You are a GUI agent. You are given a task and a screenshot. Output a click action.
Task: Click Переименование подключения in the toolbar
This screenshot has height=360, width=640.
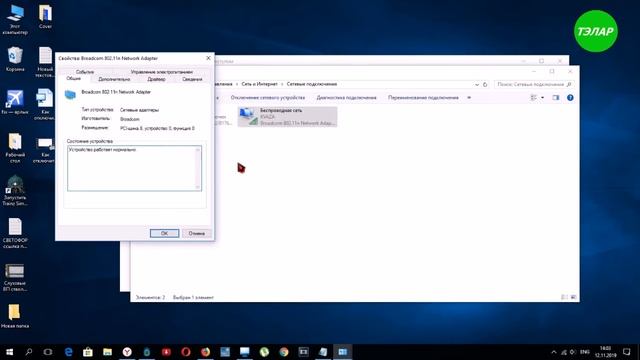tap(423, 98)
